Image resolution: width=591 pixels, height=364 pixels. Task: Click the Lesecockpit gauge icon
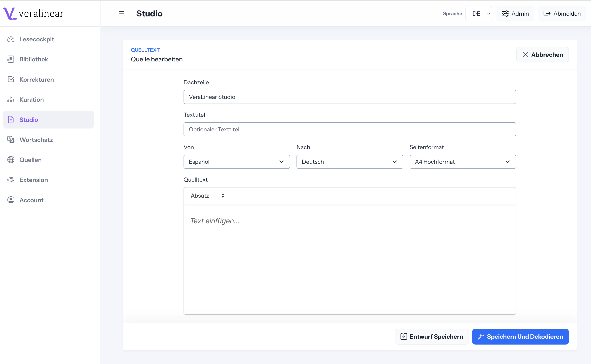tap(11, 39)
